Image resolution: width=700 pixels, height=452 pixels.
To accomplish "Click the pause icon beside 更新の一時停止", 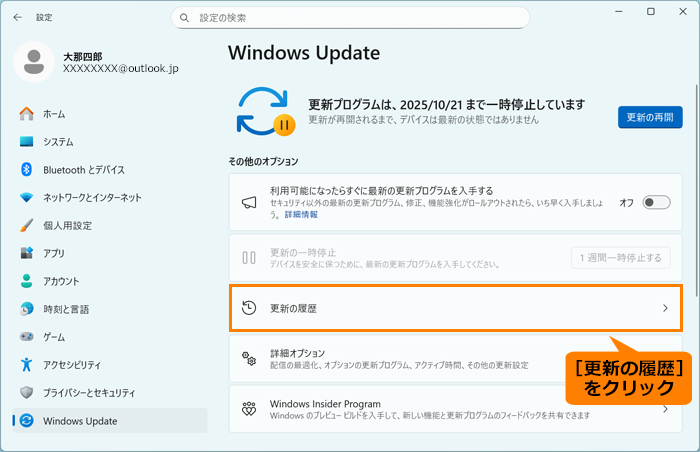I will (x=249, y=258).
